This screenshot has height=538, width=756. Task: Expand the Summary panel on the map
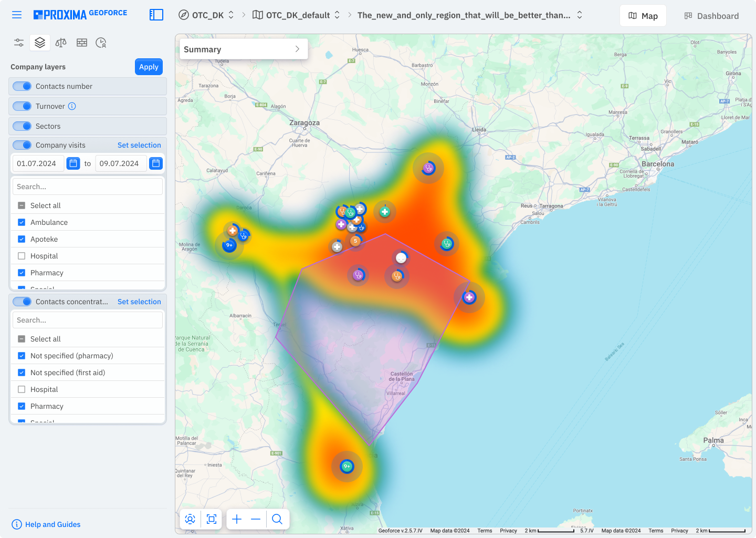pos(298,49)
